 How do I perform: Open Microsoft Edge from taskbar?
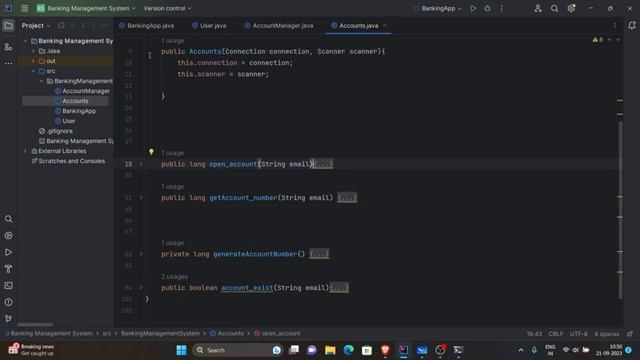tap(349, 350)
